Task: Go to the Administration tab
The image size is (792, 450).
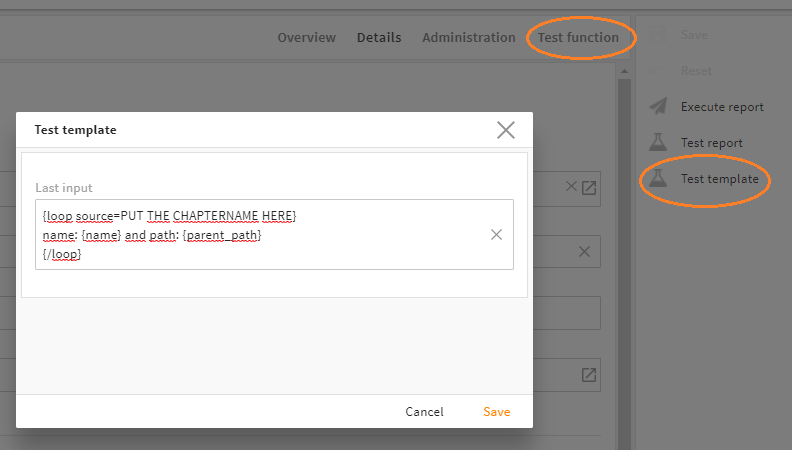Action: point(469,37)
